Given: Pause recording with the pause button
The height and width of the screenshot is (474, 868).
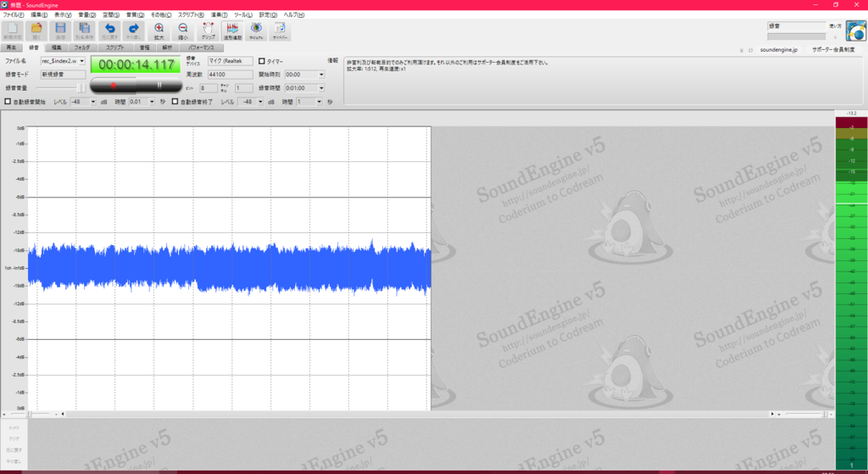Looking at the screenshot, I should pyautogui.click(x=159, y=86).
